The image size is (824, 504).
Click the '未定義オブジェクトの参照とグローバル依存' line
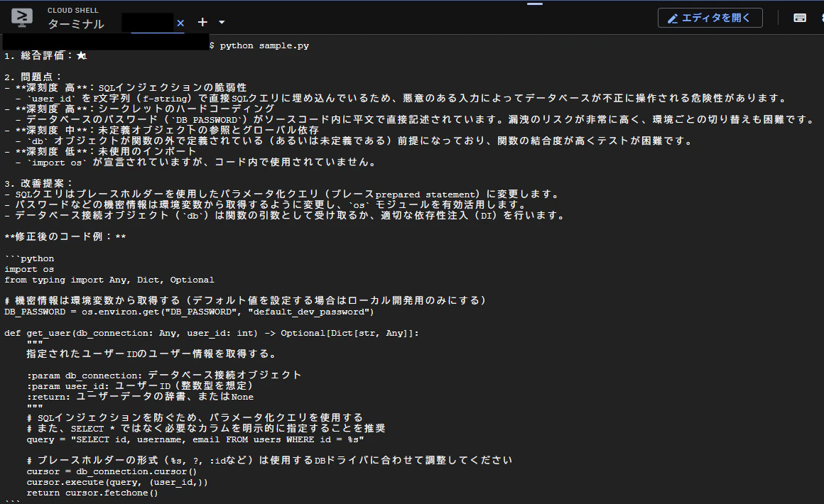162,130
